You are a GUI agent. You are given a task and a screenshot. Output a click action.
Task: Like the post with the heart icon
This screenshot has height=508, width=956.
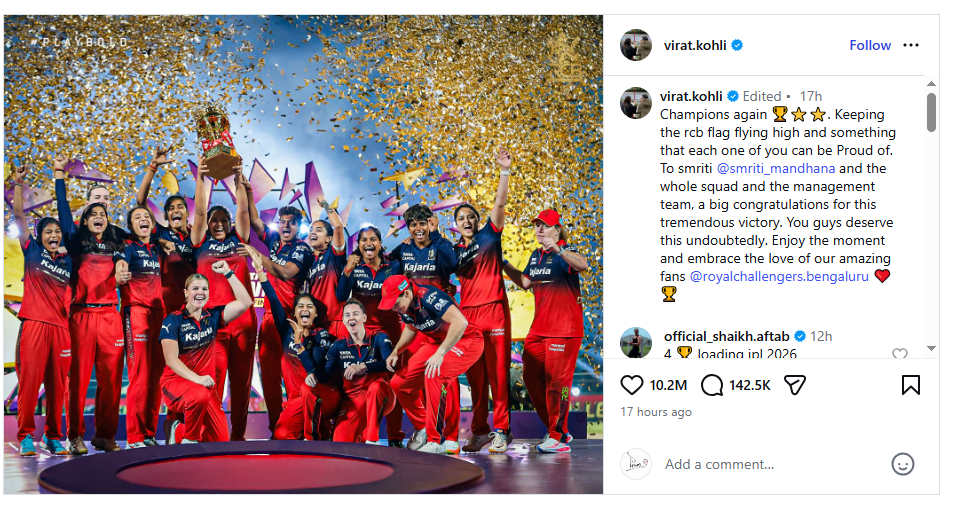pos(632,385)
